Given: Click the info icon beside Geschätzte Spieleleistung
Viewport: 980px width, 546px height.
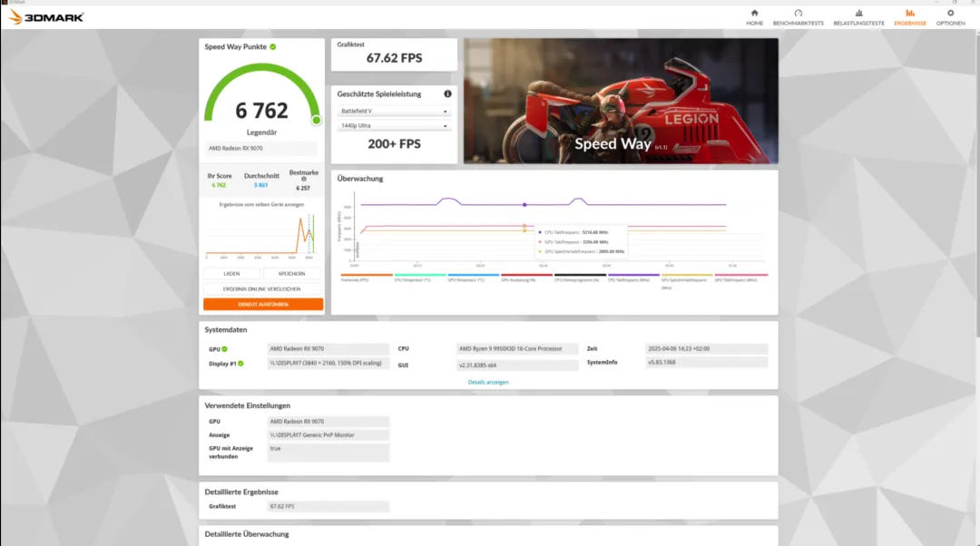Looking at the screenshot, I should 447,93.
